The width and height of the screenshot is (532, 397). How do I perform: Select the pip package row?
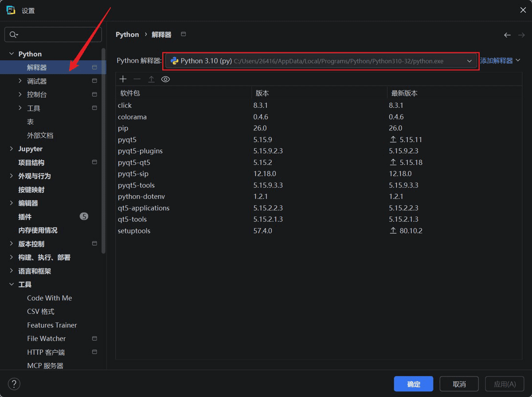319,128
